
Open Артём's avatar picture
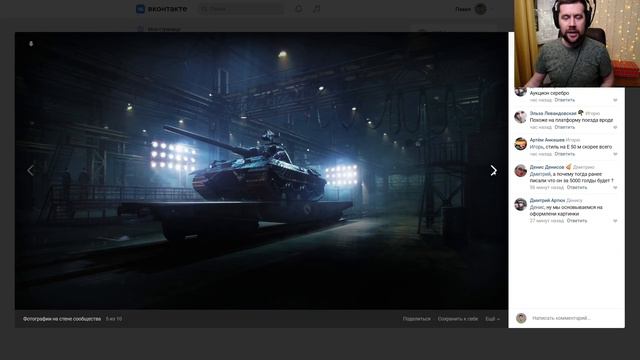(520, 144)
